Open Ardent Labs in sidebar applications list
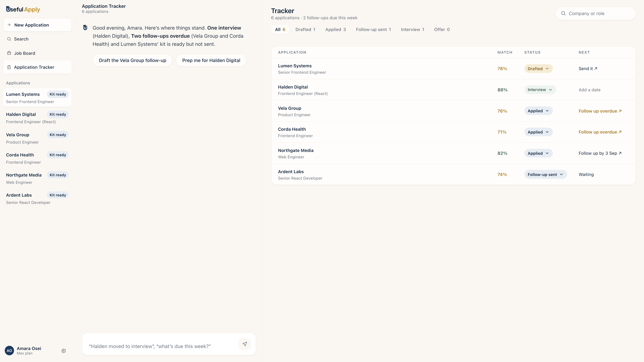This screenshot has height=362, width=644. pos(37,199)
